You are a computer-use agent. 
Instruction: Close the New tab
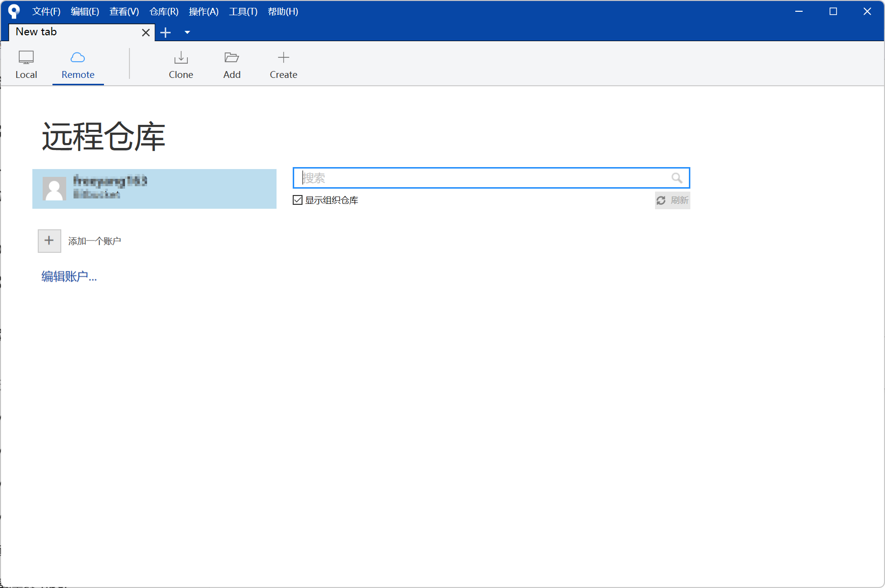click(146, 32)
